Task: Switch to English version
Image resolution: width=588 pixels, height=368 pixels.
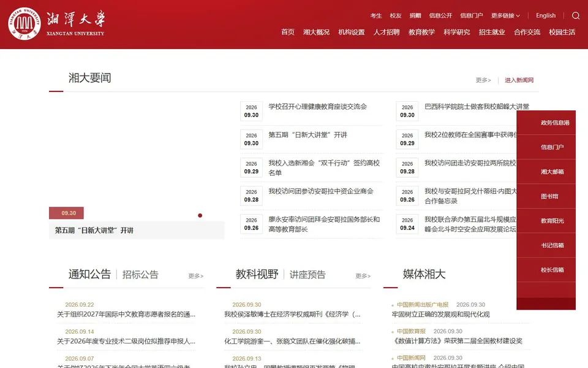Action: pos(546,16)
